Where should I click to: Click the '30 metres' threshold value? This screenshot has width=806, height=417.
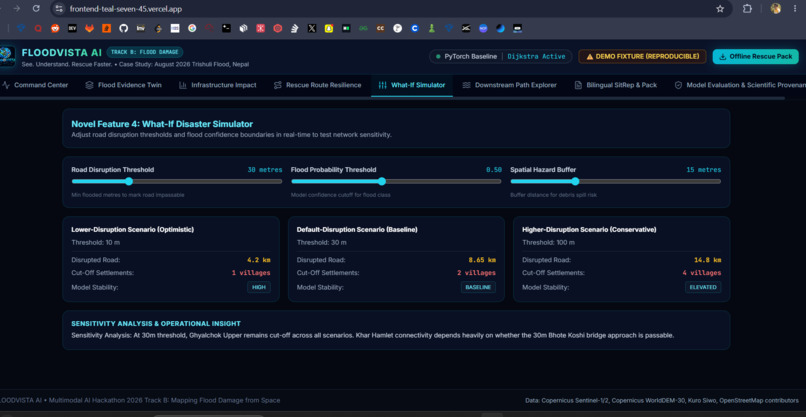[265, 170]
